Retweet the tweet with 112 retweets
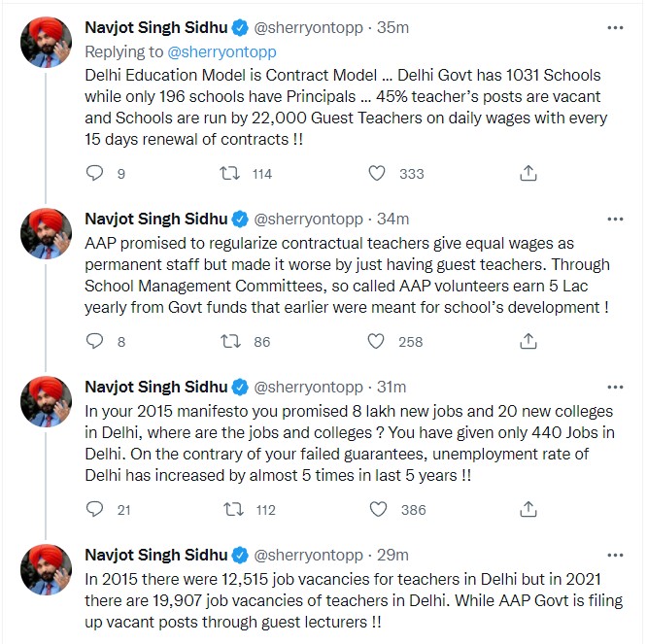The height and width of the screenshot is (644, 647). click(x=233, y=510)
